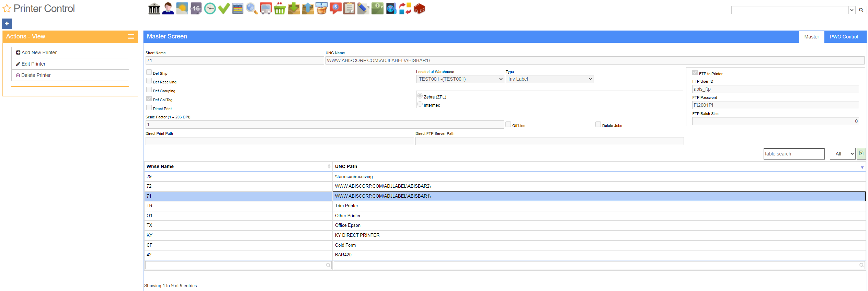Click Add New Printer
Image resolution: width=868 pixels, height=291 pixels.
[70, 53]
